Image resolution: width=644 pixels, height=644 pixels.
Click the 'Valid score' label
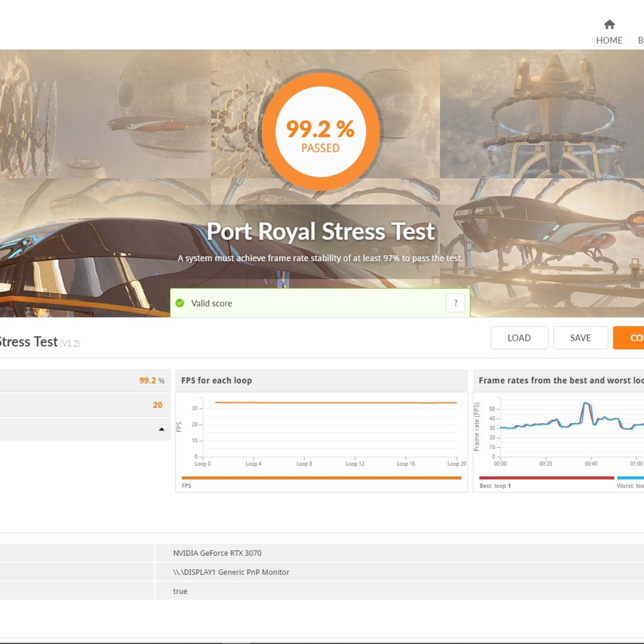point(211,303)
